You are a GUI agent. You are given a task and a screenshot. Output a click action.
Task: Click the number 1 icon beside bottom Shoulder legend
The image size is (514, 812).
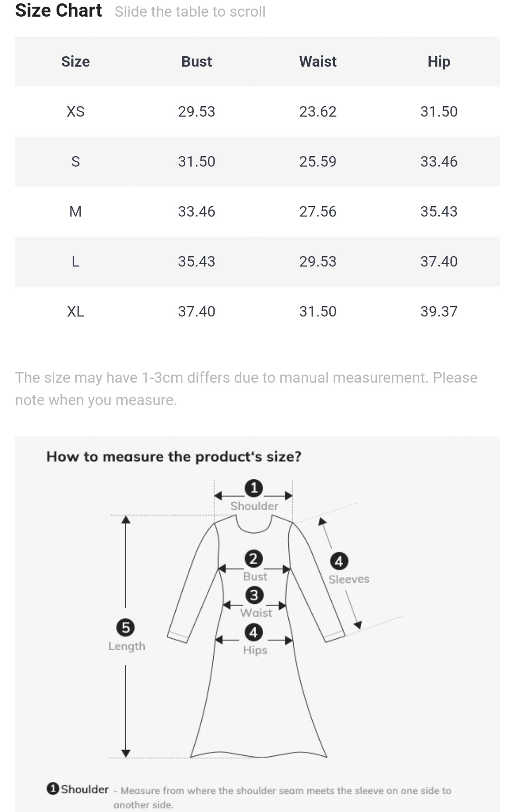(53, 789)
